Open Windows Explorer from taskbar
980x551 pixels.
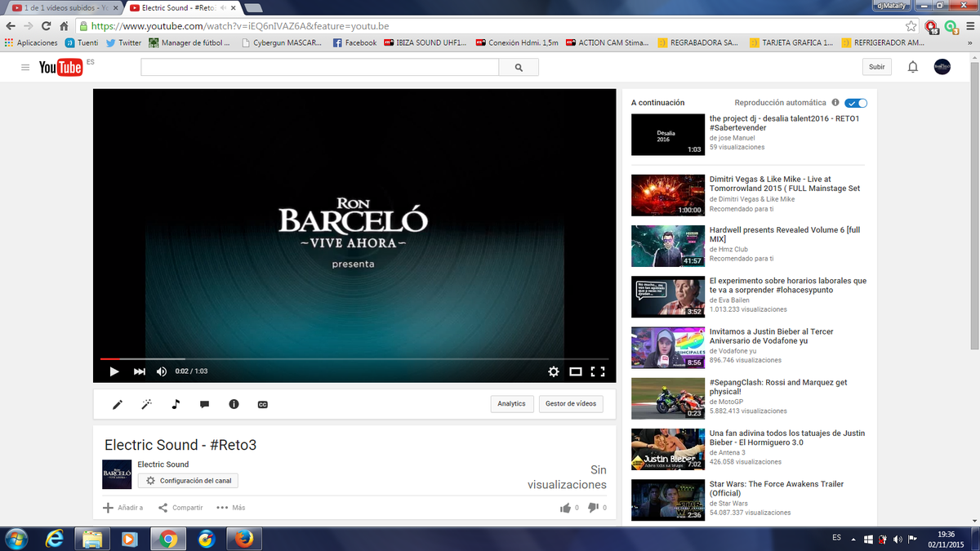pos(93,539)
